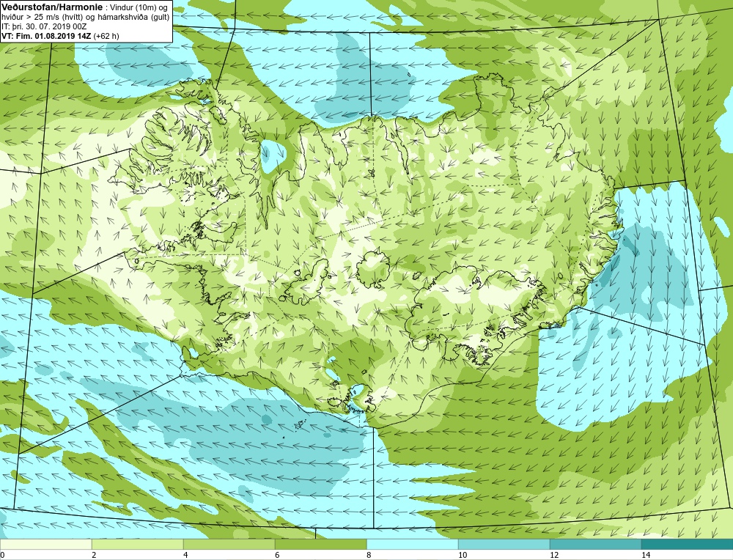
Task: Select the 10–12 m/s color legend swatch
Action: (504, 545)
